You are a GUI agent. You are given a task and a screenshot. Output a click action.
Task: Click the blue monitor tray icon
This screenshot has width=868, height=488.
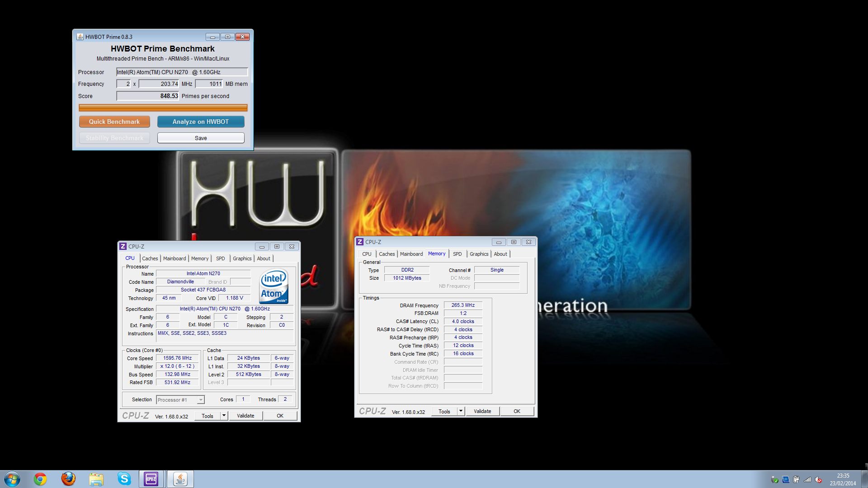786,480
